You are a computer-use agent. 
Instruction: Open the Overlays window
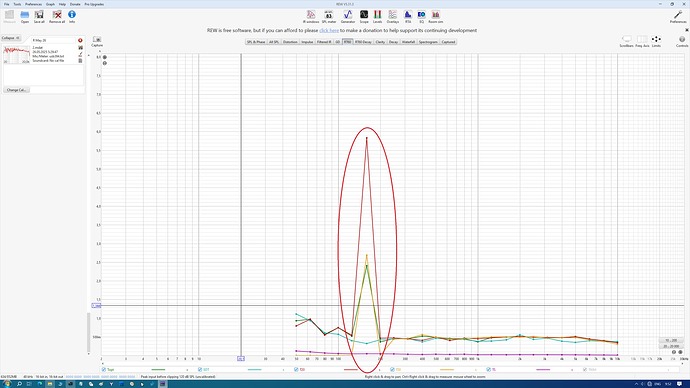(393, 17)
